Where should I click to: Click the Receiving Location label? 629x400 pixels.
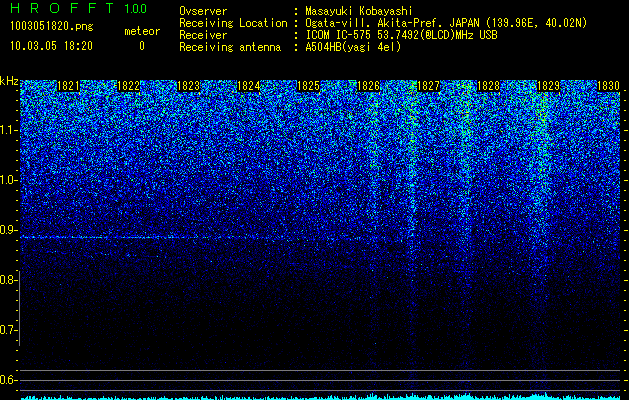(233, 23)
